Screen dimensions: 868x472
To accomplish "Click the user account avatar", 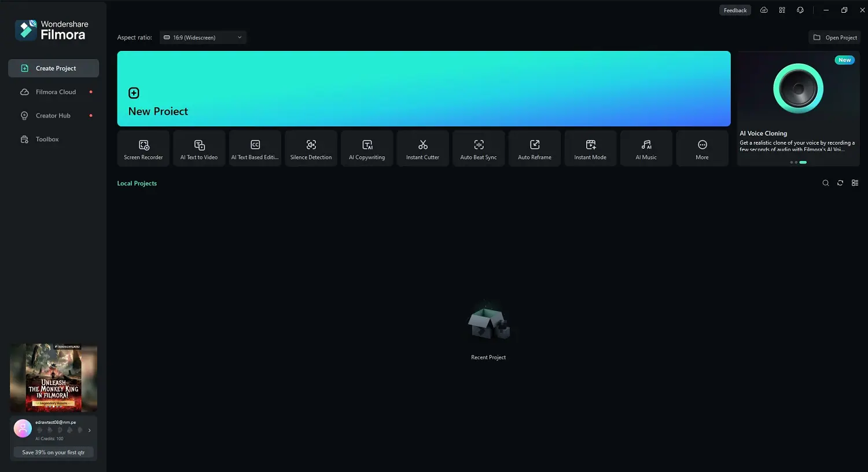I will [x=23, y=429].
